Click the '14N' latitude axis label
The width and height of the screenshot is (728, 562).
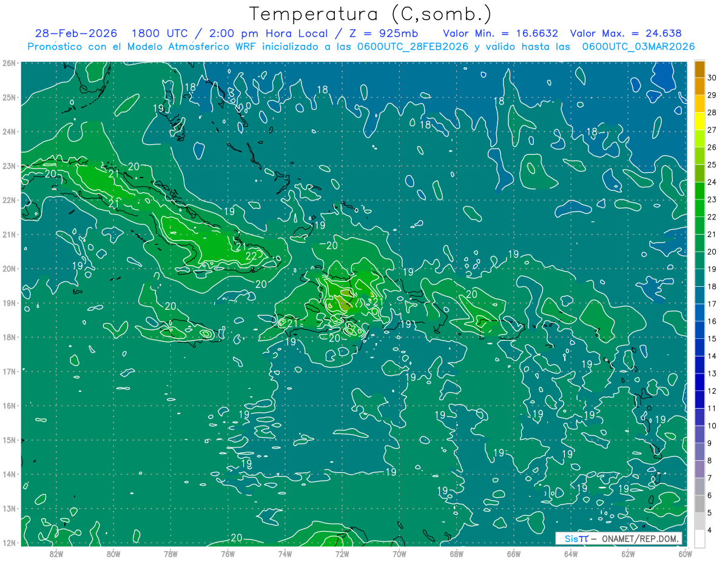pyautogui.click(x=8, y=474)
